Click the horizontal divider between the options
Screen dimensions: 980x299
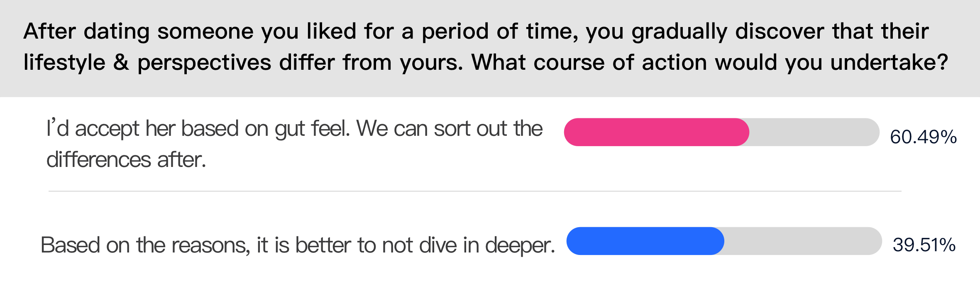tap(475, 191)
